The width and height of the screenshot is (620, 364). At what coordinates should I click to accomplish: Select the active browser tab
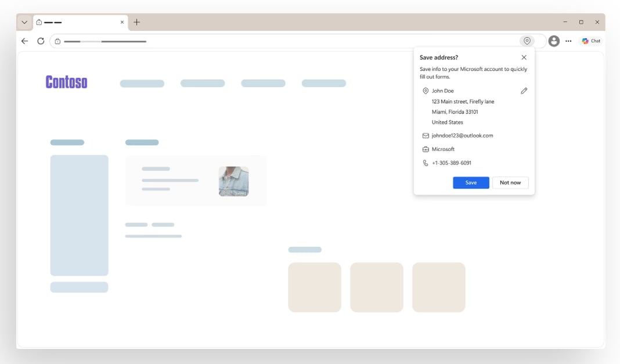75,23
